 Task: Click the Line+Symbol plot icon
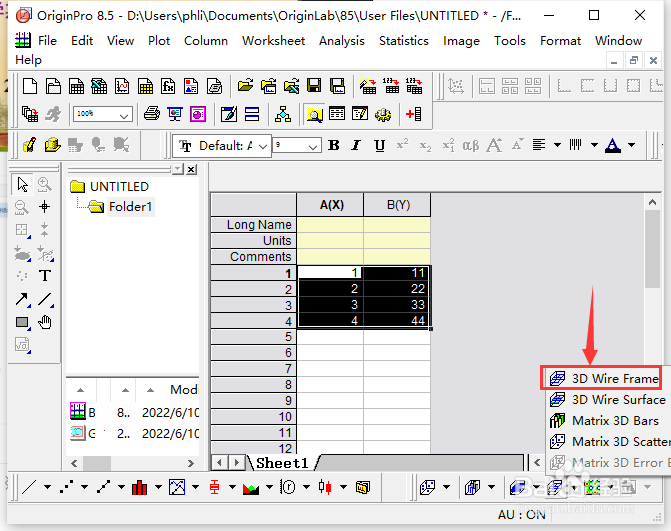104,487
